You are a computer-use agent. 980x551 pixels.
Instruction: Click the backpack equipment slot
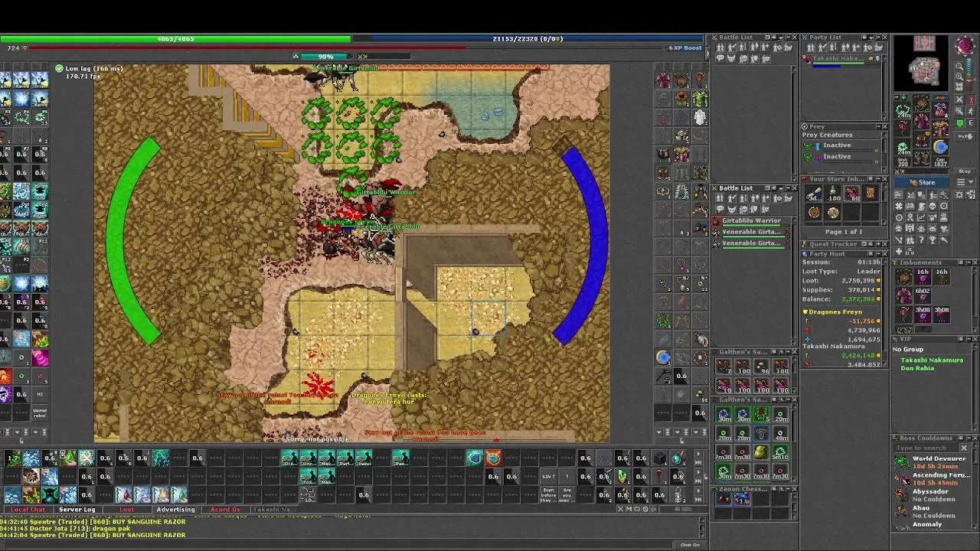939,109
